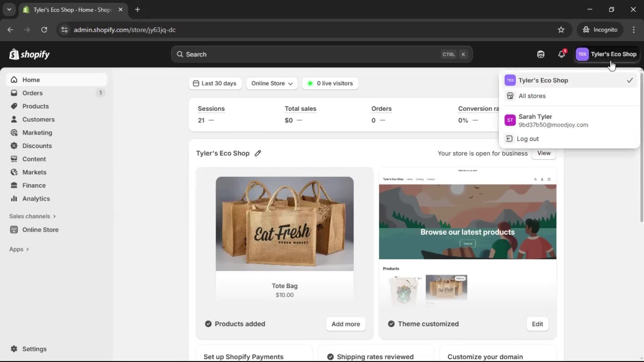The image size is (644, 362).
Task: Open the Home sidebar item
Action: (x=56, y=80)
